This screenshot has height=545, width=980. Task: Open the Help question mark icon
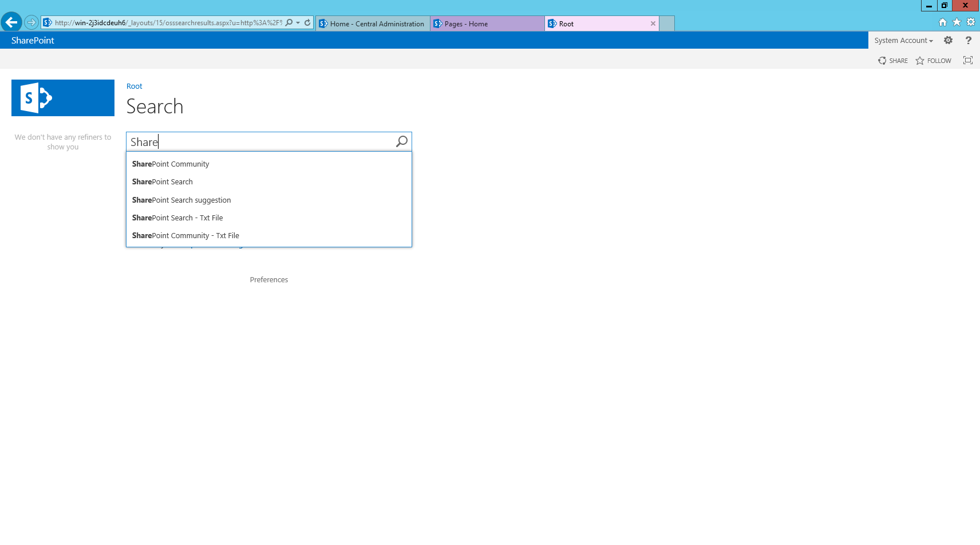[968, 40]
